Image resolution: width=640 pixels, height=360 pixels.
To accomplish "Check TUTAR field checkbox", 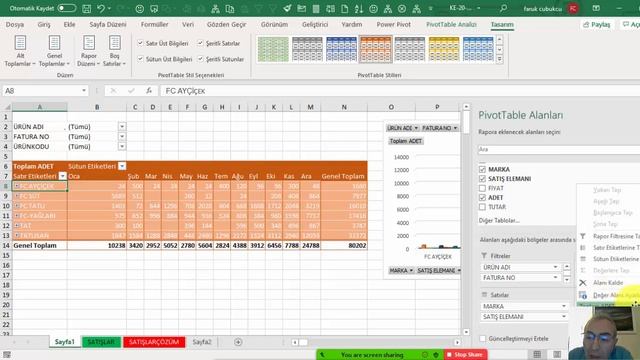I will 482,207.
